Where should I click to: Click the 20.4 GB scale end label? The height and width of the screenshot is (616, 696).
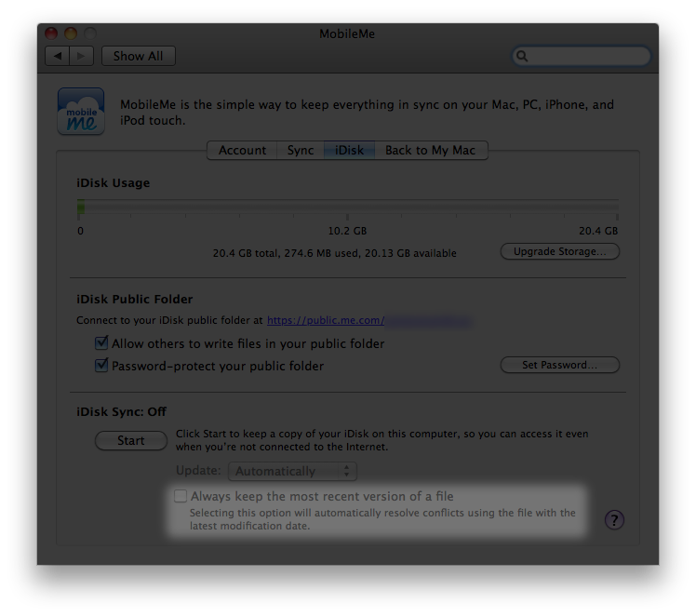(598, 231)
